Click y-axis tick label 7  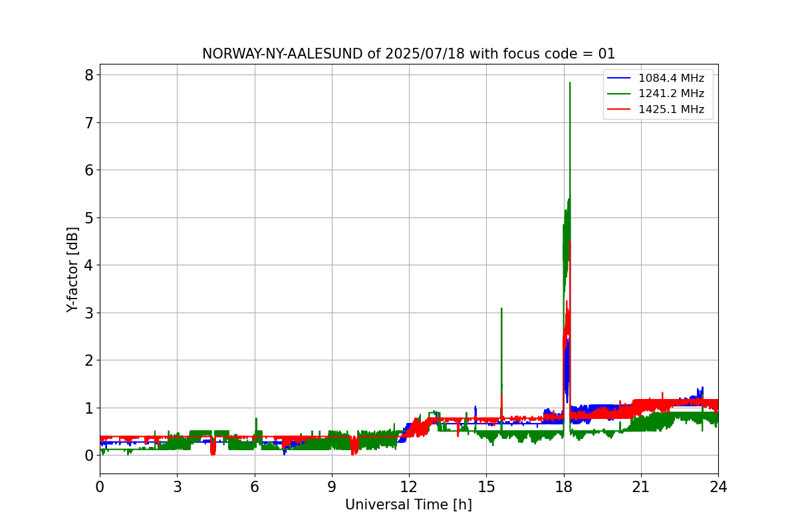pos(87,122)
